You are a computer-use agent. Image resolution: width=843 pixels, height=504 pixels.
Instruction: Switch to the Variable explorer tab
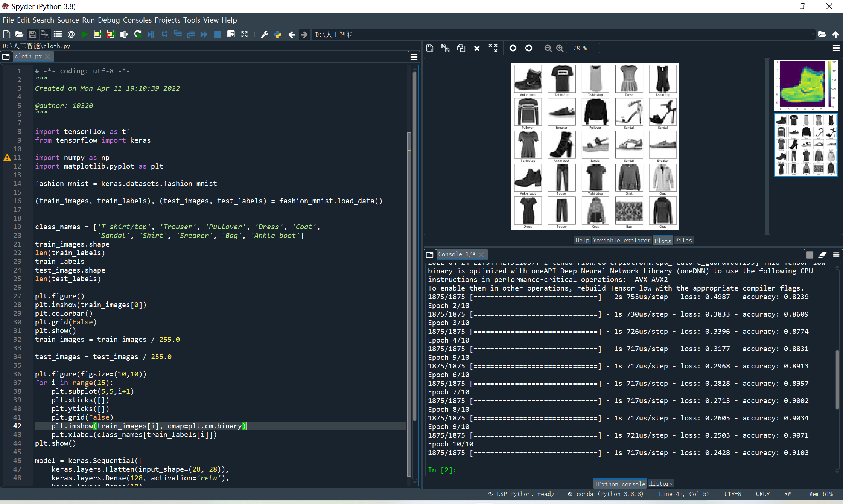point(621,240)
